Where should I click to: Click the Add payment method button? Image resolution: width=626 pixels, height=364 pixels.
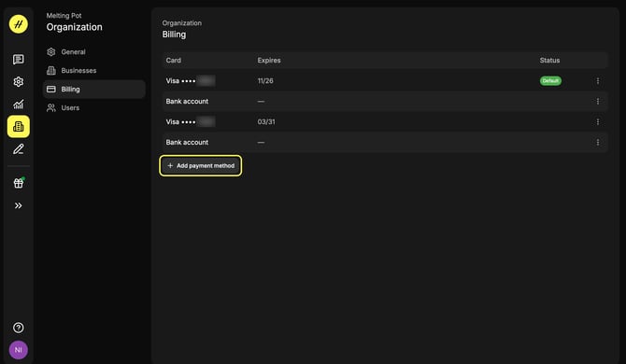(x=201, y=165)
